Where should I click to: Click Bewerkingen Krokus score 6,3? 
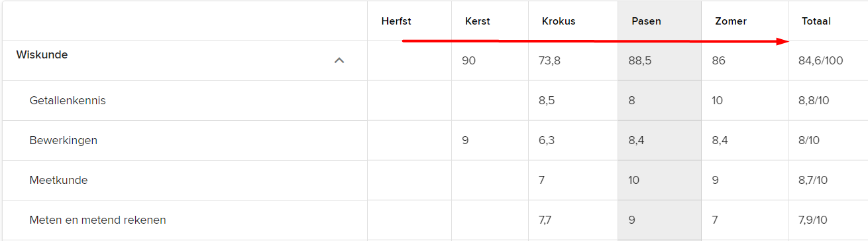coord(547,141)
